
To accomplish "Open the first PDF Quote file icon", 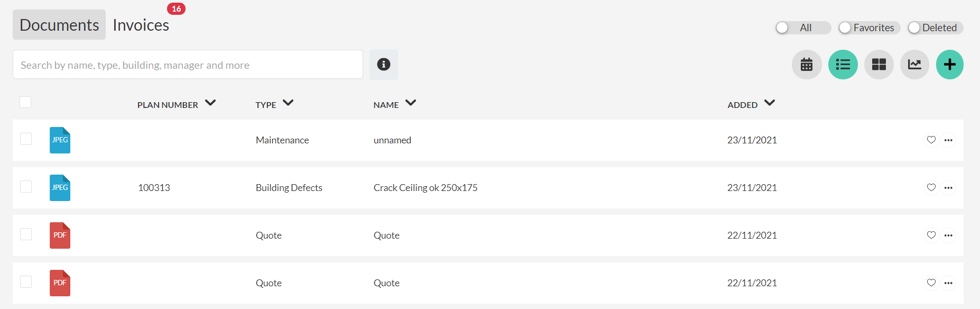I will click(60, 235).
